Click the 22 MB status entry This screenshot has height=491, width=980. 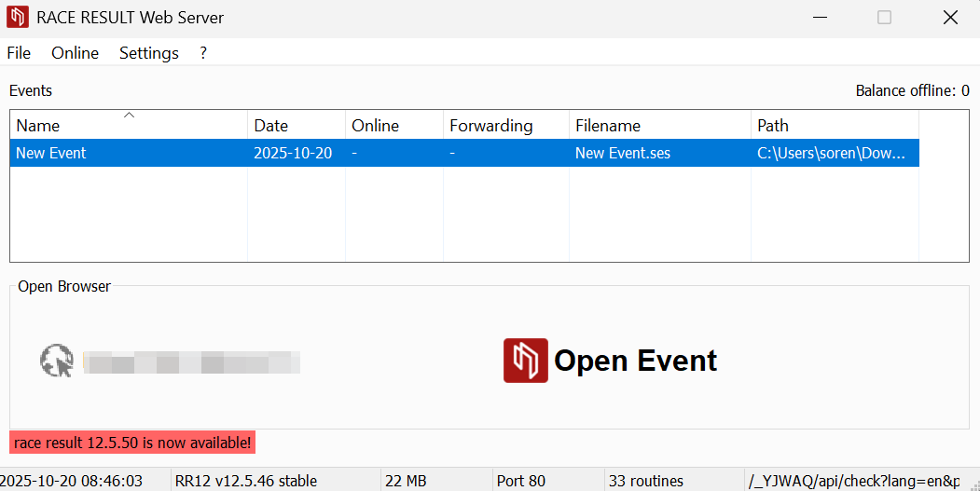(x=406, y=481)
